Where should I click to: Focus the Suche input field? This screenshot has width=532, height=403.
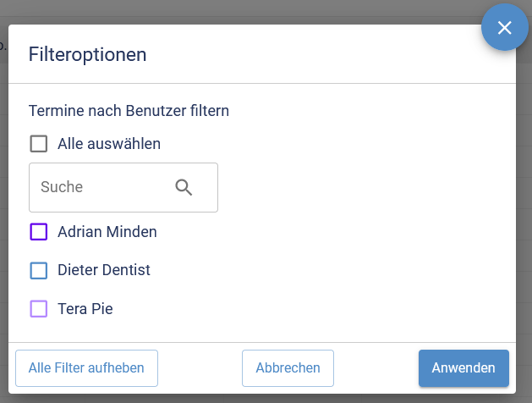pos(97,187)
